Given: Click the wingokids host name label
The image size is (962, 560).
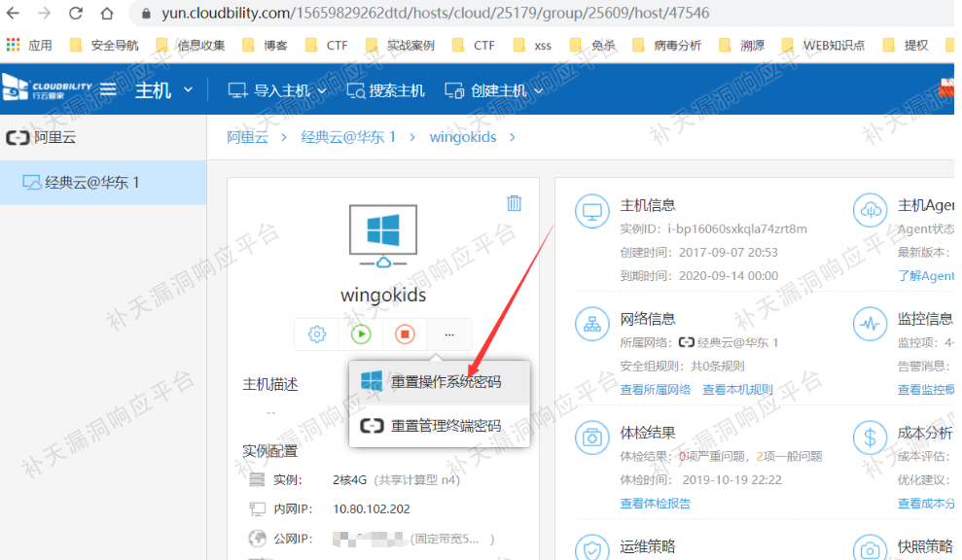Looking at the screenshot, I should click(383, 295).
